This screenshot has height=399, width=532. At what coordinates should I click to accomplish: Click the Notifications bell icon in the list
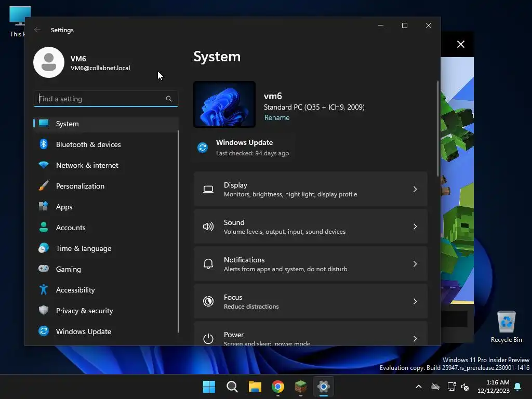(208, 264)
